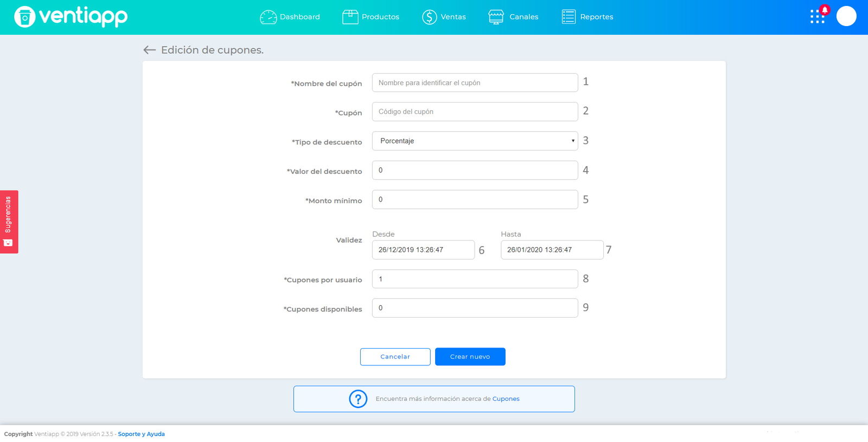Open the apps grid menu
Image resolution: width=868 pixels, height=442 pixels.
817,17
